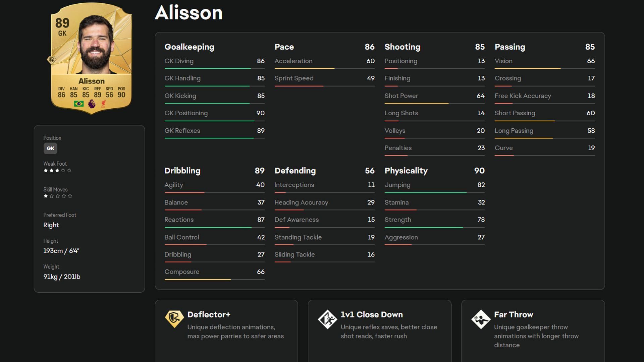This screenshot has width=644, height=362.
Task: Select the GK position tab
Action: coord(50,148)
